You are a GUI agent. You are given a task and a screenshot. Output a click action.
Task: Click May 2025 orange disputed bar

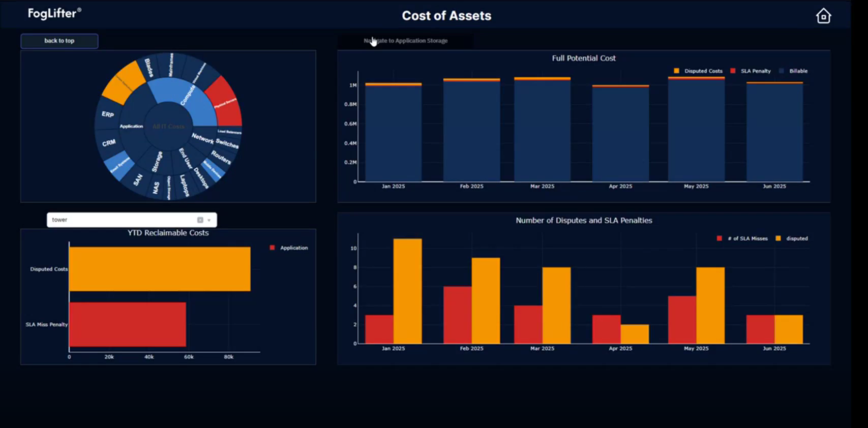(x=710, y=305)
